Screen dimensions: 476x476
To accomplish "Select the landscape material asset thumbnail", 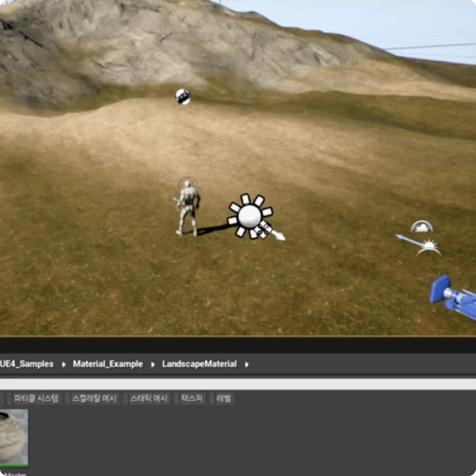I will click(14, 438).
